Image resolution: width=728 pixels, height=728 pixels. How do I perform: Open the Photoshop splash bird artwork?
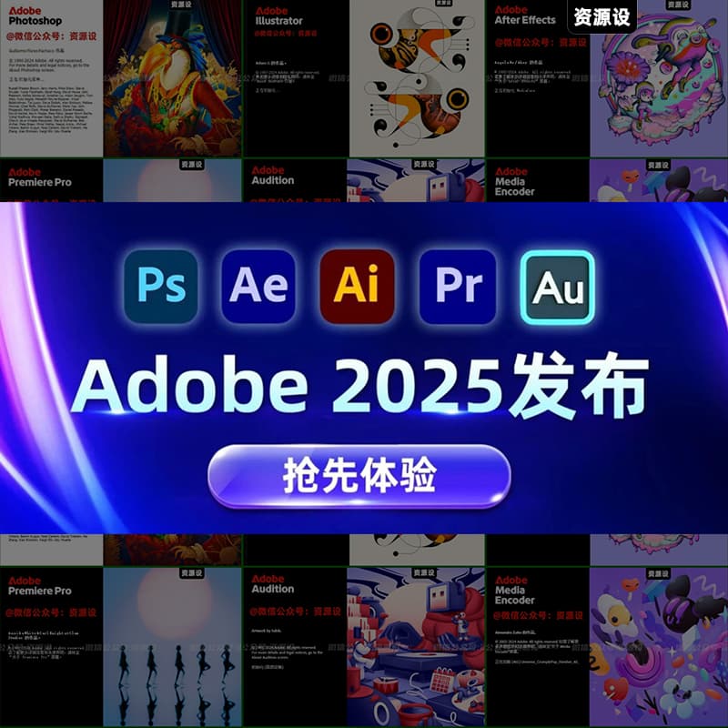point(173,82)
